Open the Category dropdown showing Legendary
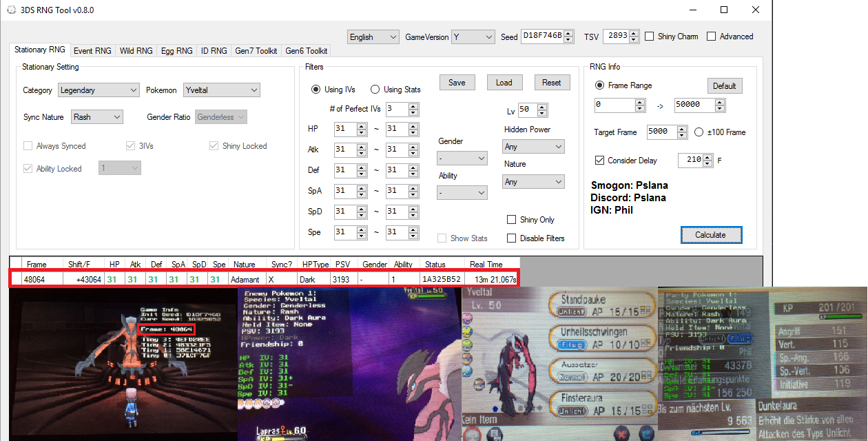Viewport: 868px width, 441px height. (99, 90)
